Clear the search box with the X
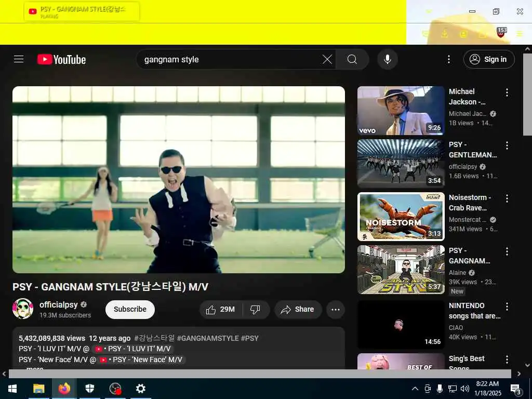 pyautogui.click(x=327, y=59)
